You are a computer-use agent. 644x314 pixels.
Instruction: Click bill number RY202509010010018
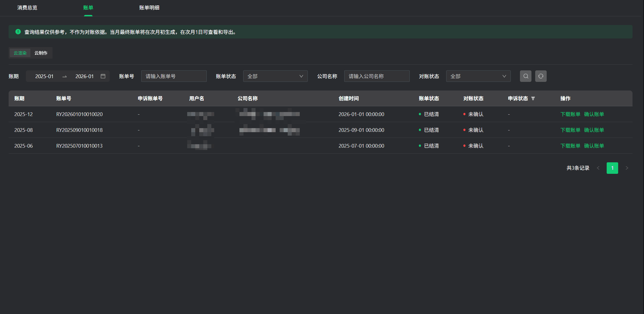(80, 130)
